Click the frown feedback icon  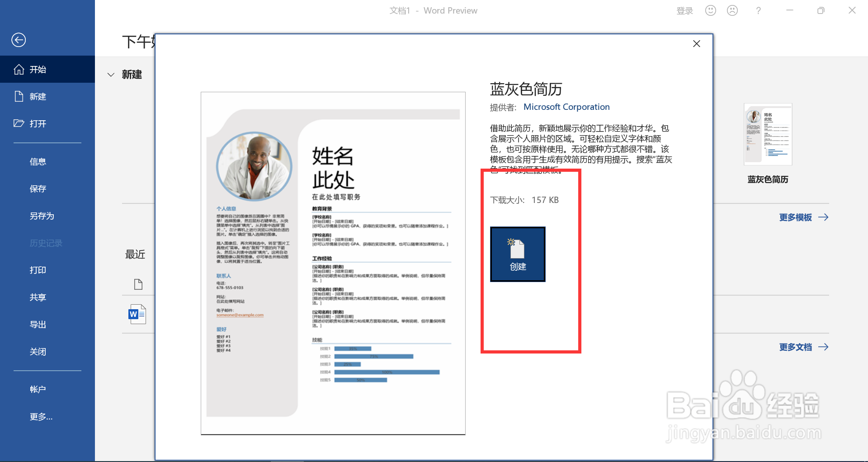pos(732,10)
